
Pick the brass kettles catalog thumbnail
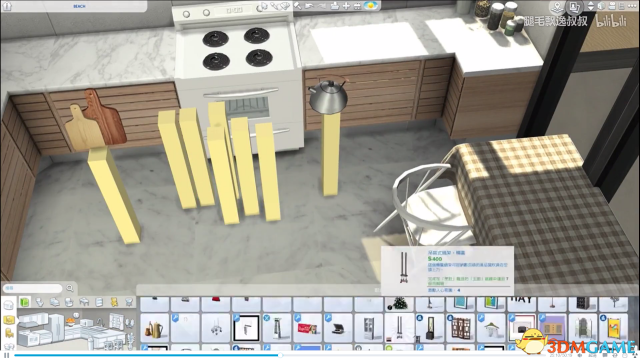tap(155, 328)
